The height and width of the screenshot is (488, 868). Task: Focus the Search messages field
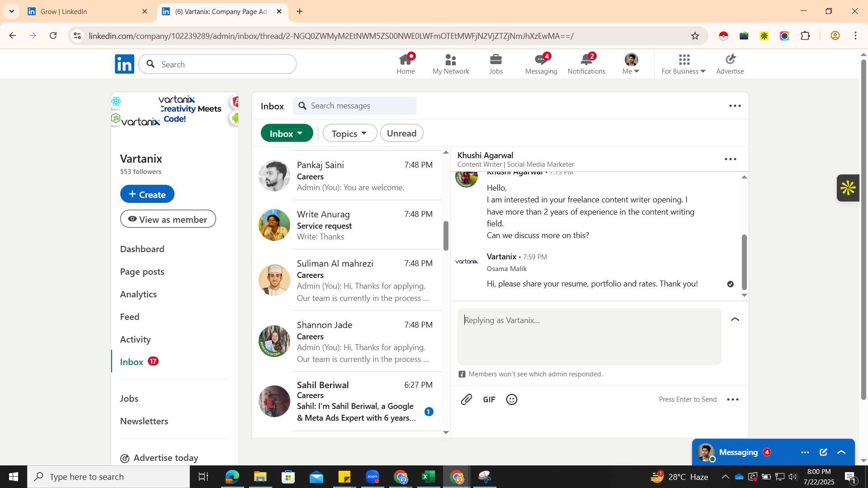tap(354, 106)
